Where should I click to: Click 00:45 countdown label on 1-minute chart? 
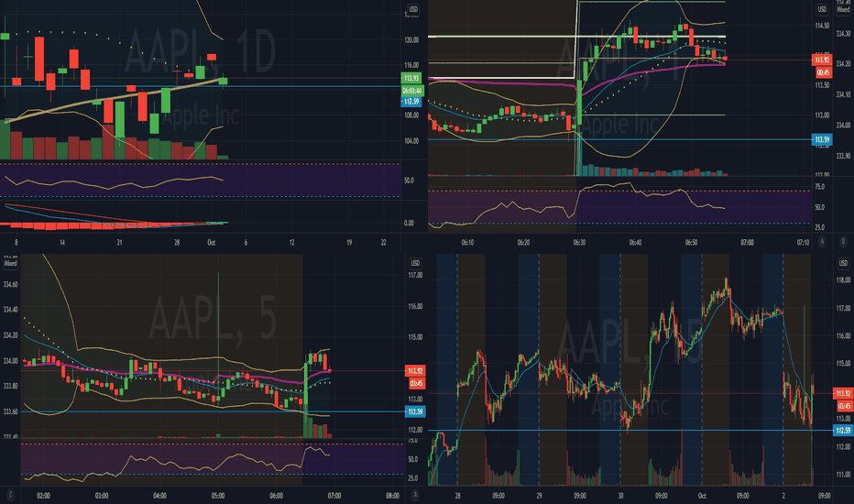click(823, 72)
